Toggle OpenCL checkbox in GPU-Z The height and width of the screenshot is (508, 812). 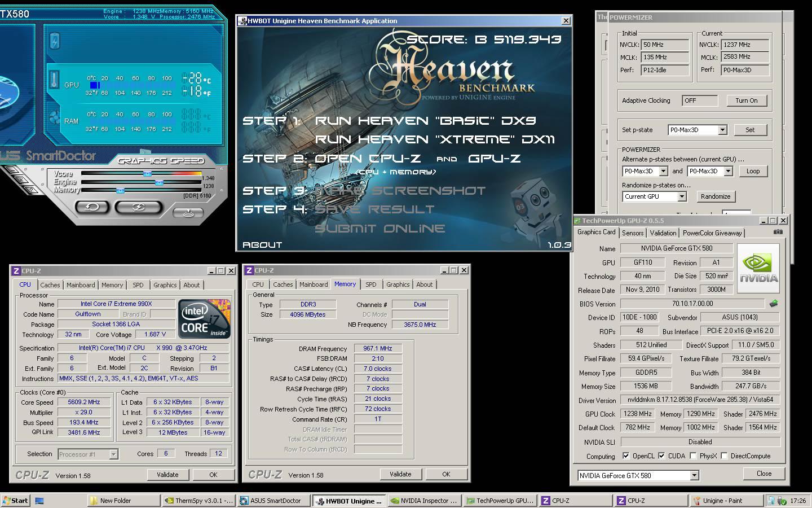625,456
